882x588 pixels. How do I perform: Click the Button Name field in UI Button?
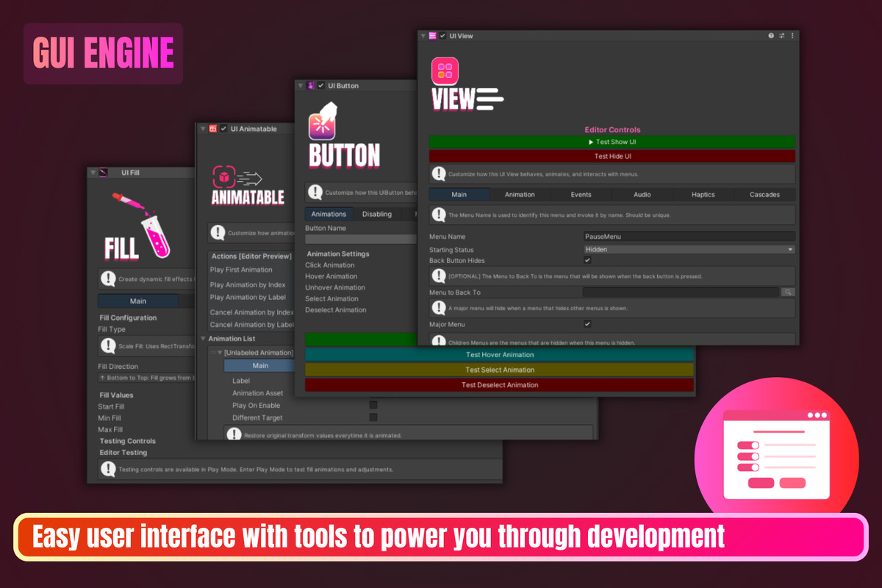[x=361, y=239]
